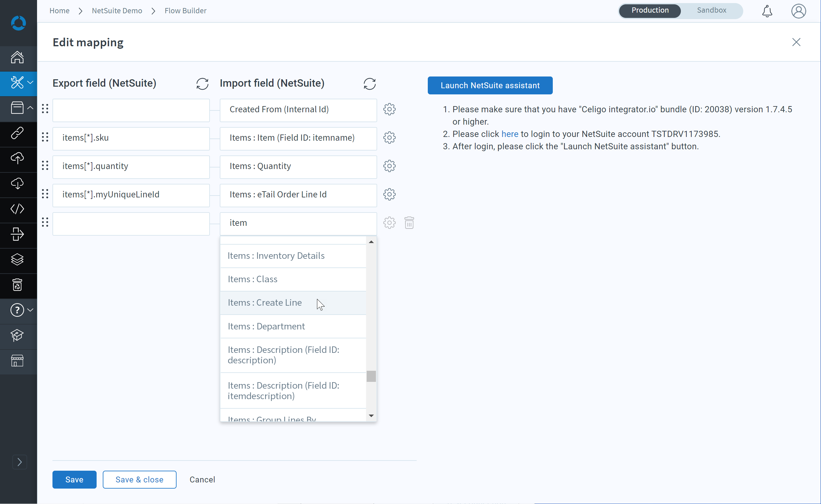821x504 pixels.
Task: Open the Home icon in the sidebar
Action: tap(17, 57)
